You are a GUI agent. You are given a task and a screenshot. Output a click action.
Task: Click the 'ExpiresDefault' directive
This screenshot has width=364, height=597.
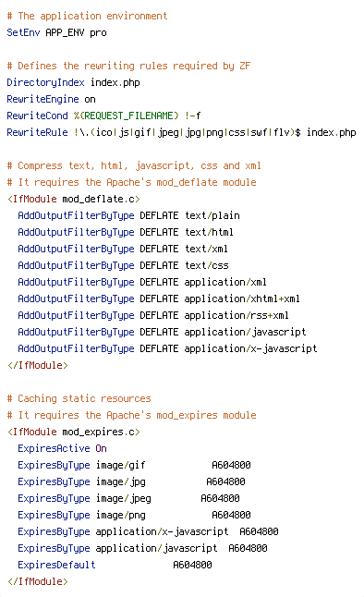pos(56,565)
